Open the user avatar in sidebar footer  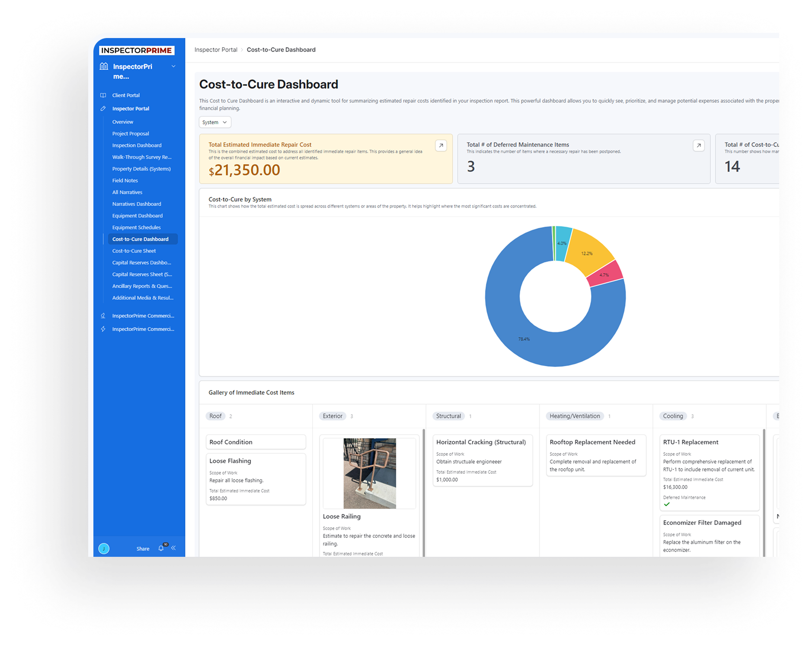pyautogui.click(x=104, y=549)
